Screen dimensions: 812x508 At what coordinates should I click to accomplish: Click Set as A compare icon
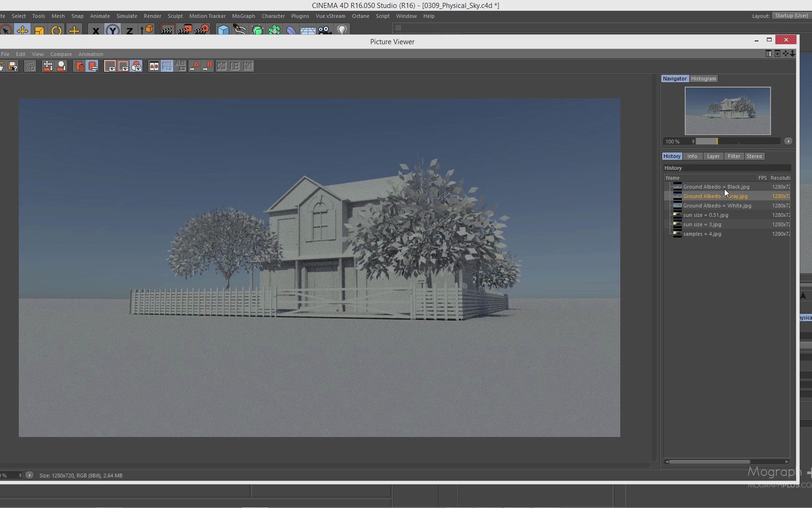pyautogui.click(x=194, y=66)
